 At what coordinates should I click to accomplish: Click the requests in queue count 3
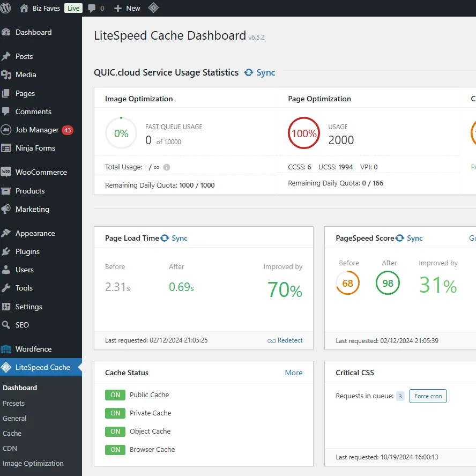click(400, 396)
